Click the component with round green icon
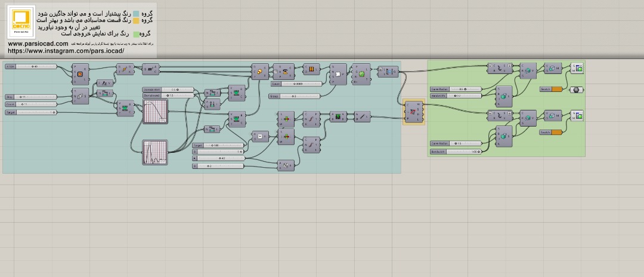The image size is (644, 277). 361,75
